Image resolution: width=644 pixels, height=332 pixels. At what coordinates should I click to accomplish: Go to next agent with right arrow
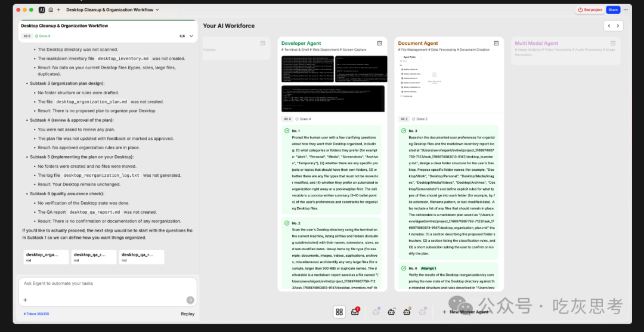pyautogui.click(x=618, y=26)
